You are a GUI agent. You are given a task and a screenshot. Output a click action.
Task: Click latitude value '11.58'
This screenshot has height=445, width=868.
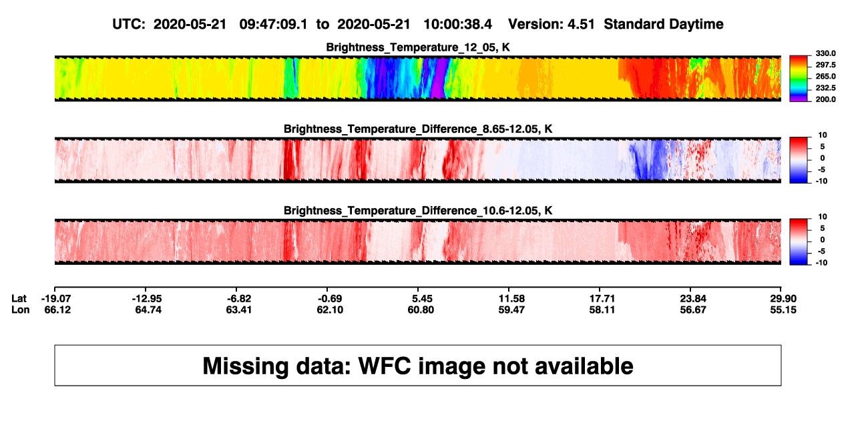pyautogui.click(x=511, y=298)
